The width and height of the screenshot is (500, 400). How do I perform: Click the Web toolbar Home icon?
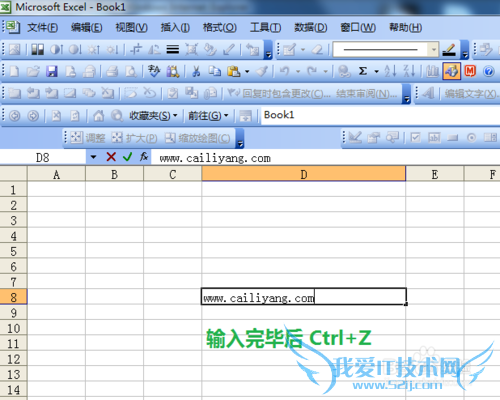click(x=98, y=116)
